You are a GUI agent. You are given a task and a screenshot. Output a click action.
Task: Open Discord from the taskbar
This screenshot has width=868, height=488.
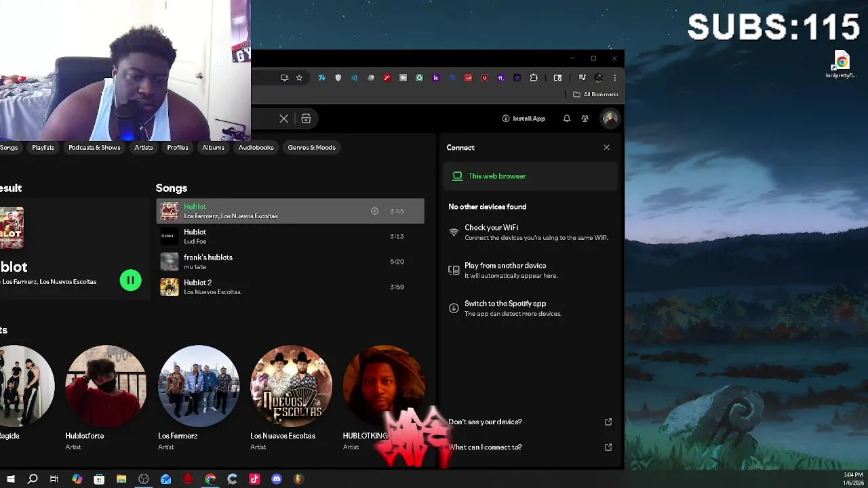(x=277, y=479)
